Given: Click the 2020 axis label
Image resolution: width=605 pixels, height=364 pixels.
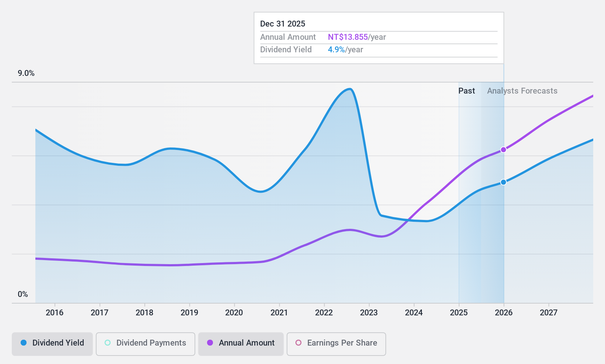Looking at the screenshot, I should click(x=234, y=313).
